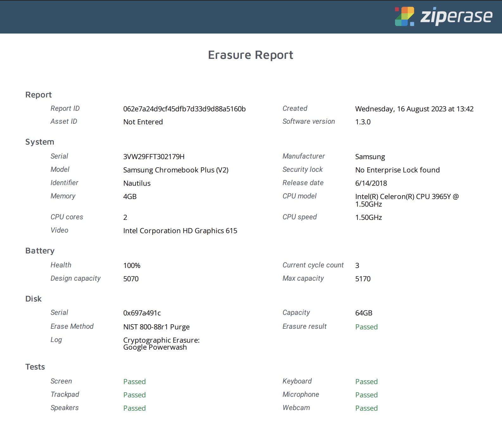The height and width of the screenshot is (448, 502).
Task: Select the Report ID value 062e7a24d9cf45dfb7d33d9d88a5160b
Action: [x=184, y=109]
